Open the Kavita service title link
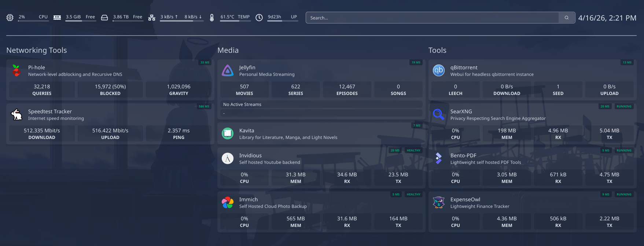 [x=247, y=131]
